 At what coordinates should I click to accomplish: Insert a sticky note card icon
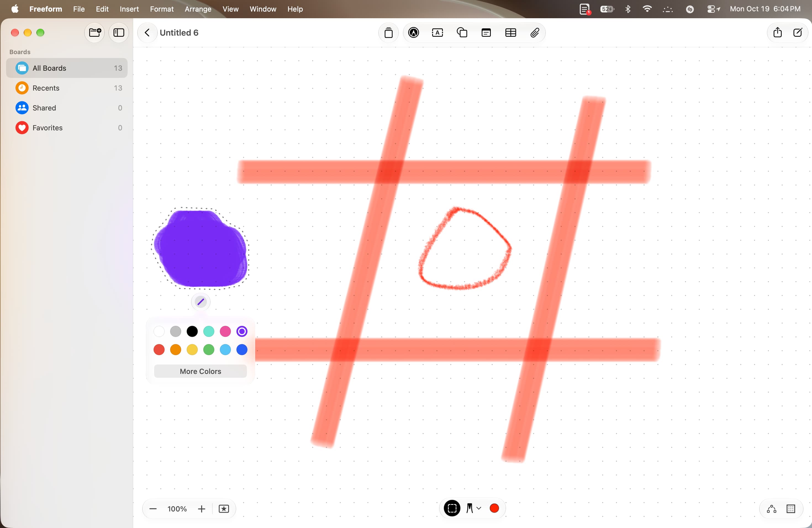point(486,33)
